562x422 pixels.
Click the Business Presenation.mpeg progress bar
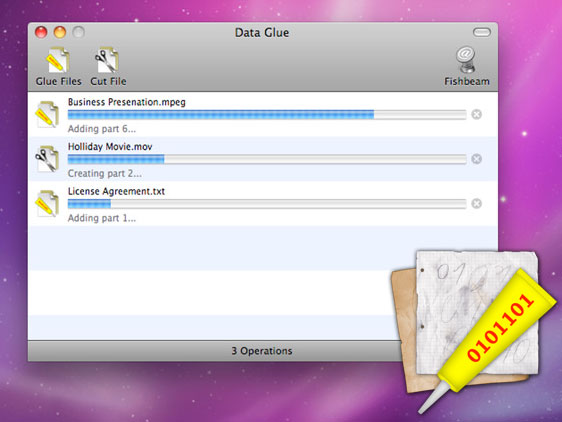(x=267, y=115)
